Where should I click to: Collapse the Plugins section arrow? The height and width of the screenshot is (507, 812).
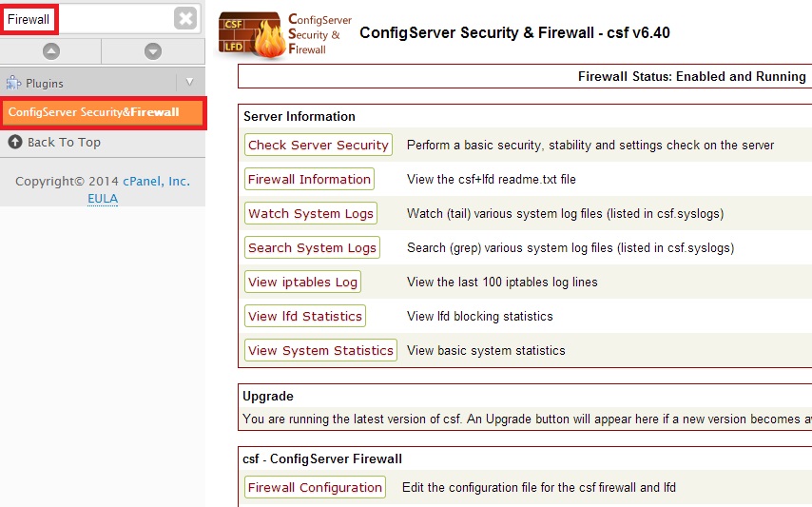(189, 82)
